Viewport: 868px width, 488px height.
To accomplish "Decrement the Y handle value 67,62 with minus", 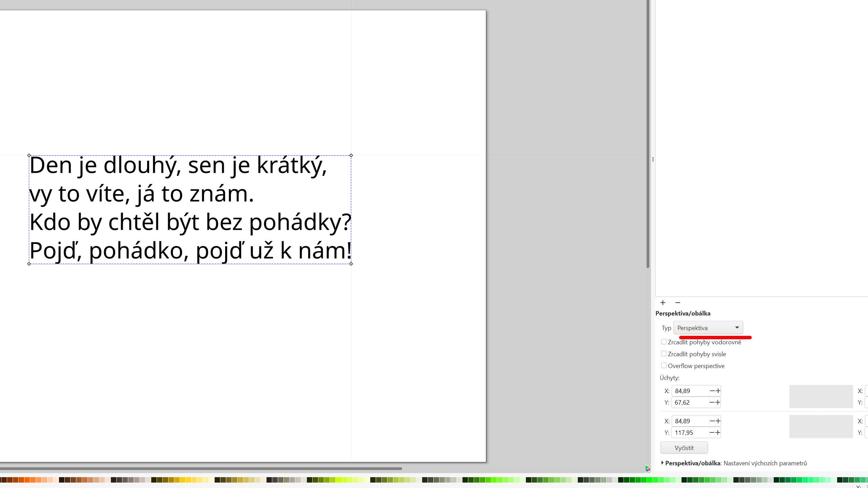I will click(x=711, y=402).
